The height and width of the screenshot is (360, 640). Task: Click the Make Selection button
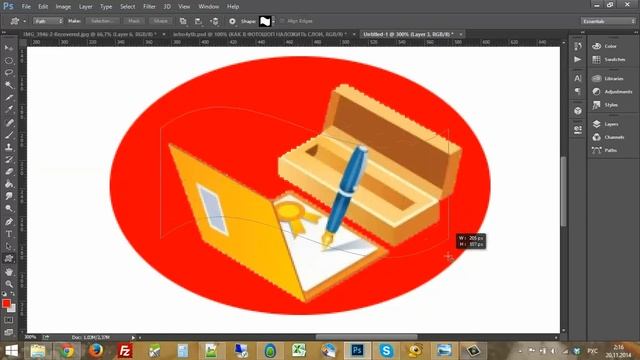(x=102, y=21)
